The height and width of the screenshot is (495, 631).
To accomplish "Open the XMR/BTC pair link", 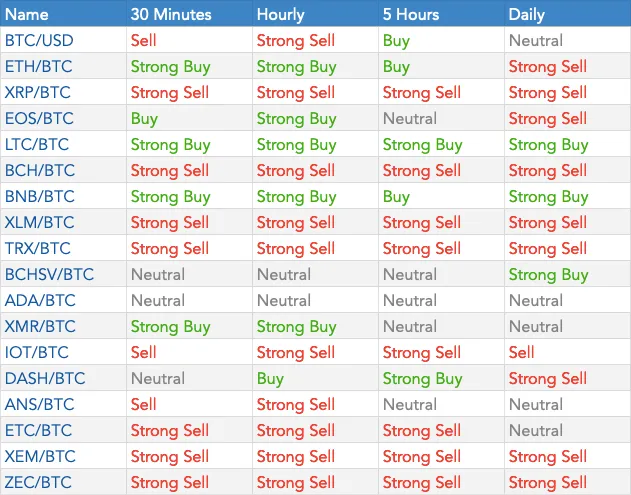I will click(x=40, y=326).
